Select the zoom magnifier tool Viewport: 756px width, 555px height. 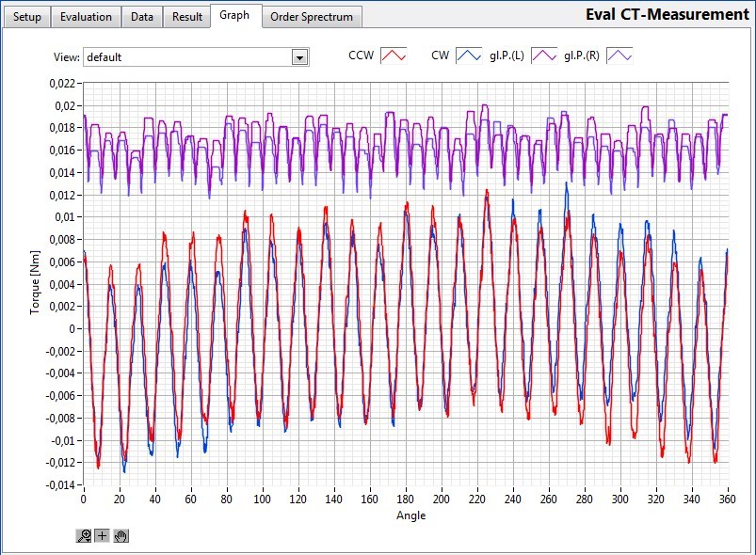coord(86,535)
